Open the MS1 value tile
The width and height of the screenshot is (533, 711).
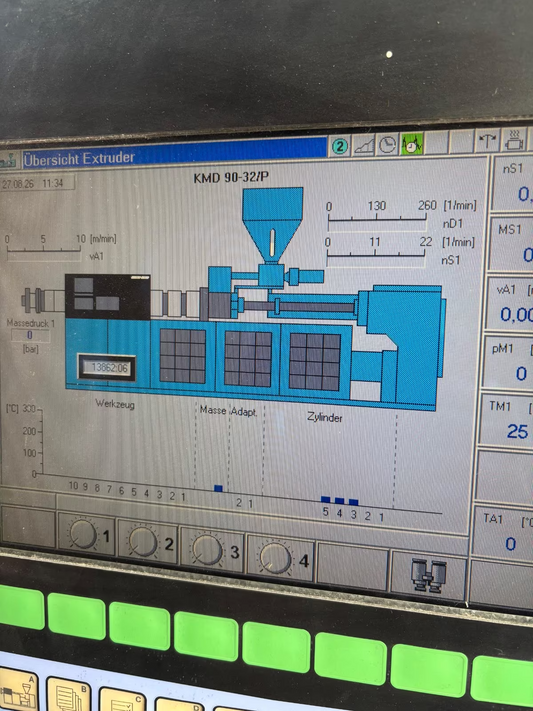pos(510,244)
